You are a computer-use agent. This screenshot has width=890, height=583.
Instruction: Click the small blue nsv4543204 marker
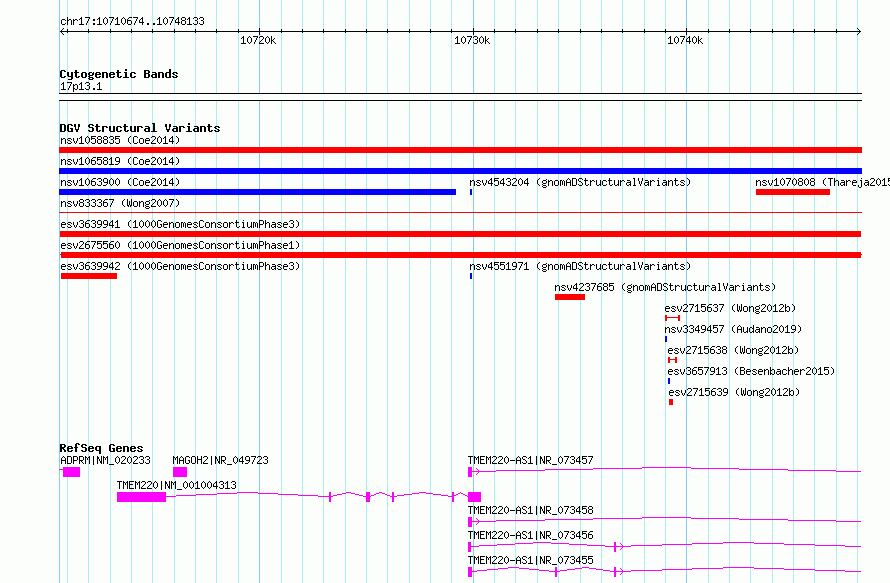pos(471,192)
